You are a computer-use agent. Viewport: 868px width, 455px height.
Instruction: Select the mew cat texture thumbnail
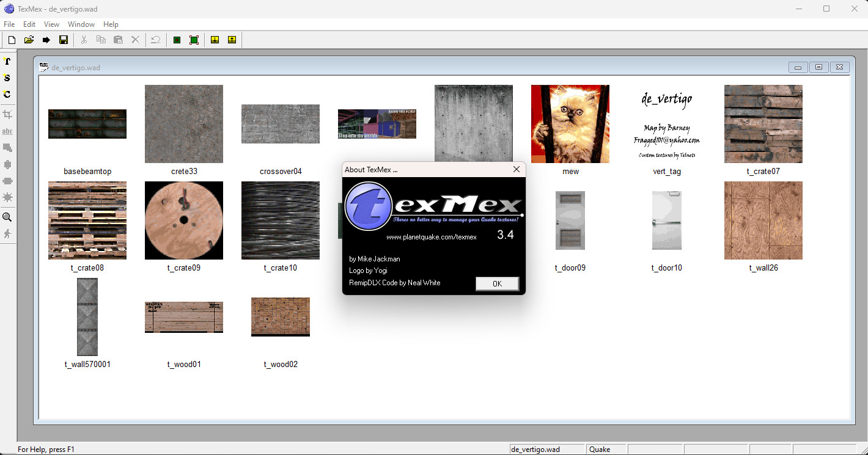[570, 124]
